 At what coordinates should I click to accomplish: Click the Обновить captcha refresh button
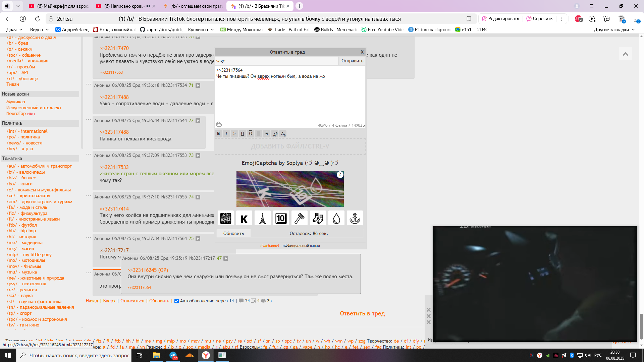point(233,233)
